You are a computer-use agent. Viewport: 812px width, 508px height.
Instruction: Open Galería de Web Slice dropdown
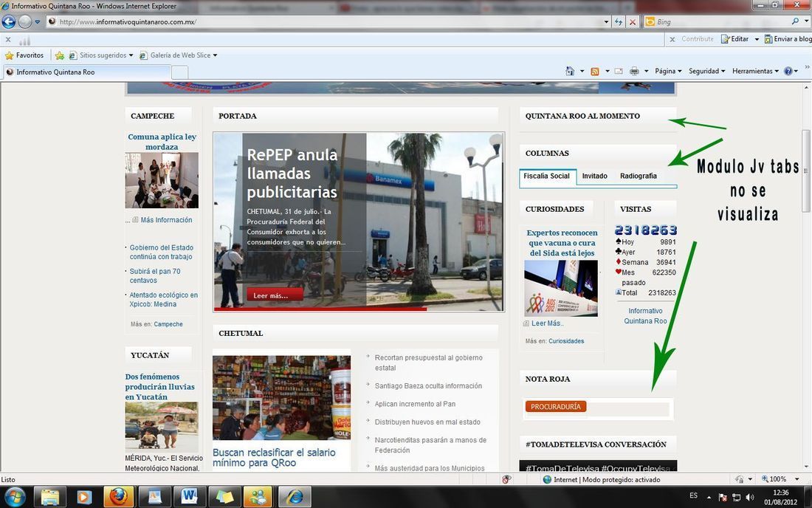pos(178,55)
